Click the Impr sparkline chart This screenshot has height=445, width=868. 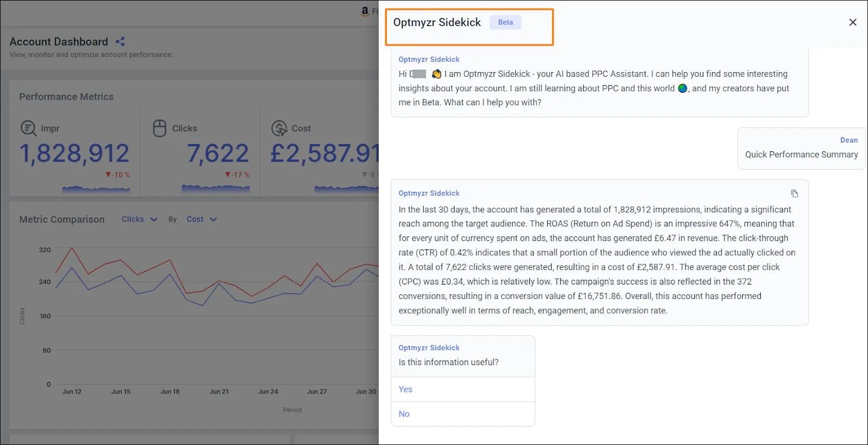[96, 189]
